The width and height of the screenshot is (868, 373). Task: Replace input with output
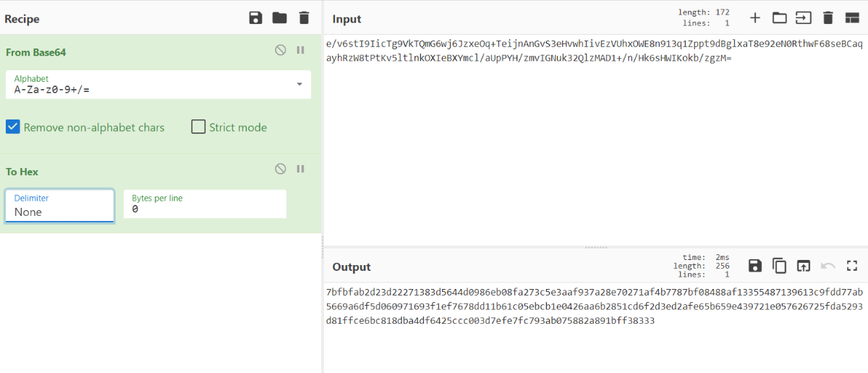coord(804,266)
